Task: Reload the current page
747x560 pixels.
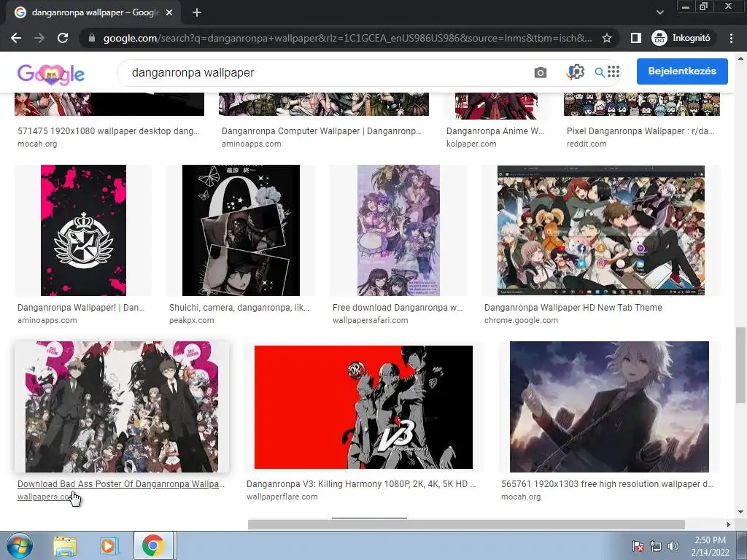Action: pyautogui.click(x=63, y=38)
